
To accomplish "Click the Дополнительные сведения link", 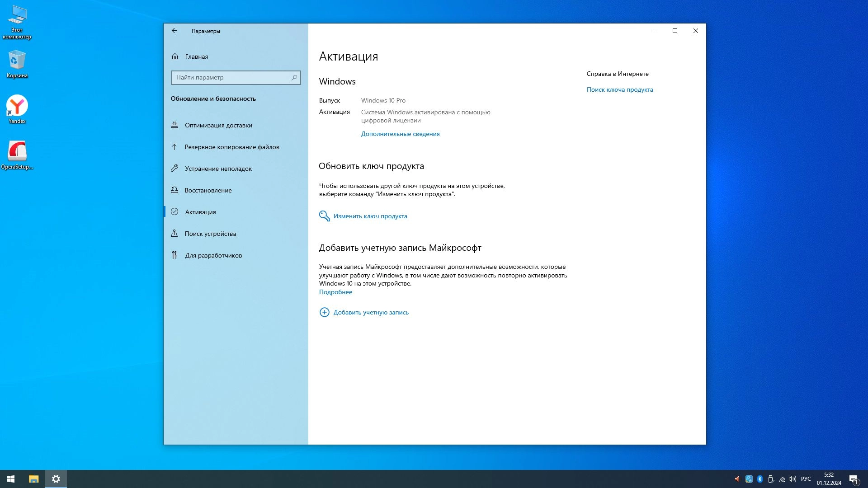I will click(400, 134).
